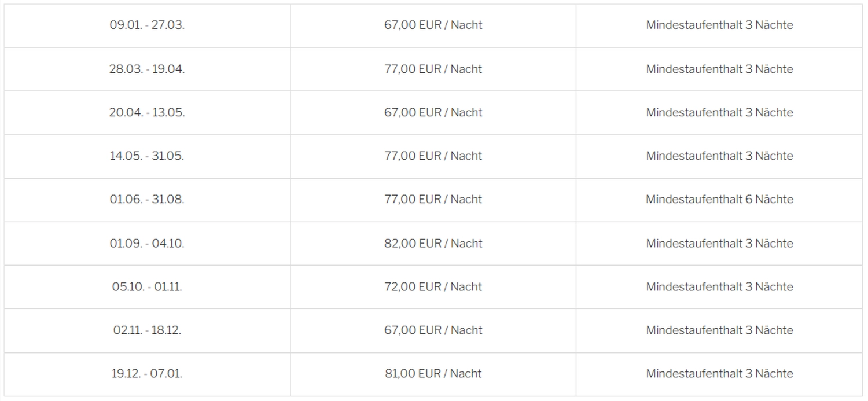Screen dimensions: 868x401
Task: Click the date range 09.01. - 27.03.
Action: [147, 25]
